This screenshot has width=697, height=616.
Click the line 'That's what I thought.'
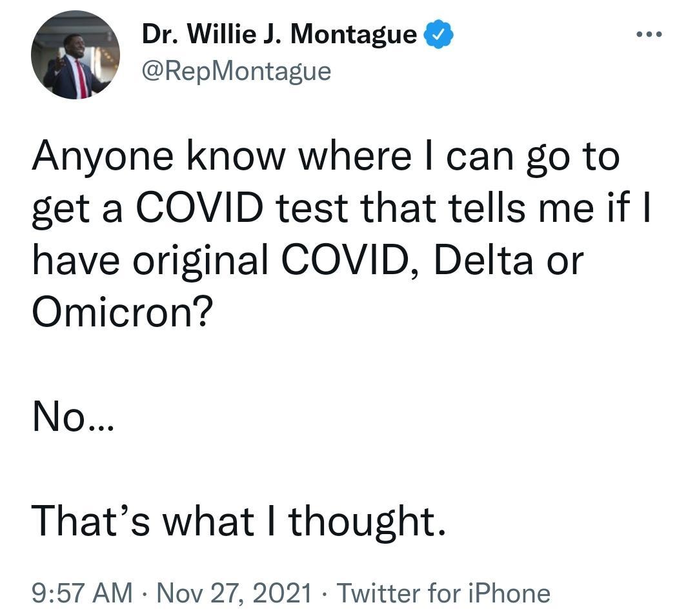tap(238, 521)
